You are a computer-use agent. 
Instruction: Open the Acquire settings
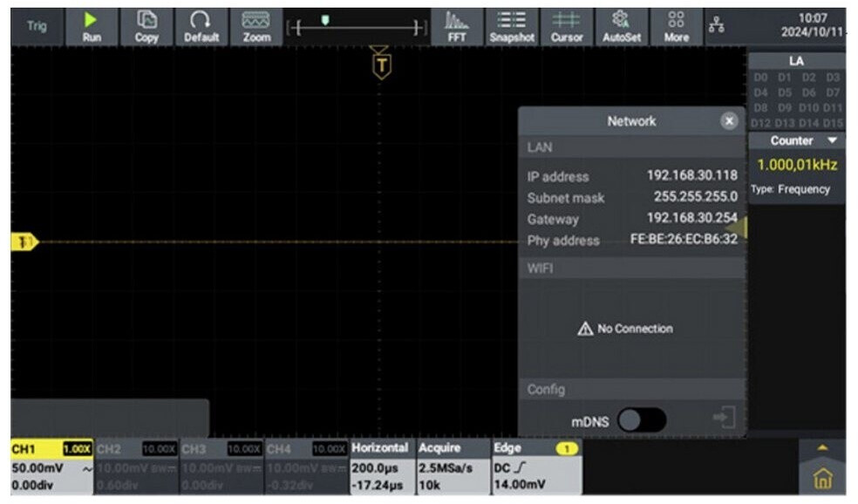pyautogui.click(x=453, y=467)
